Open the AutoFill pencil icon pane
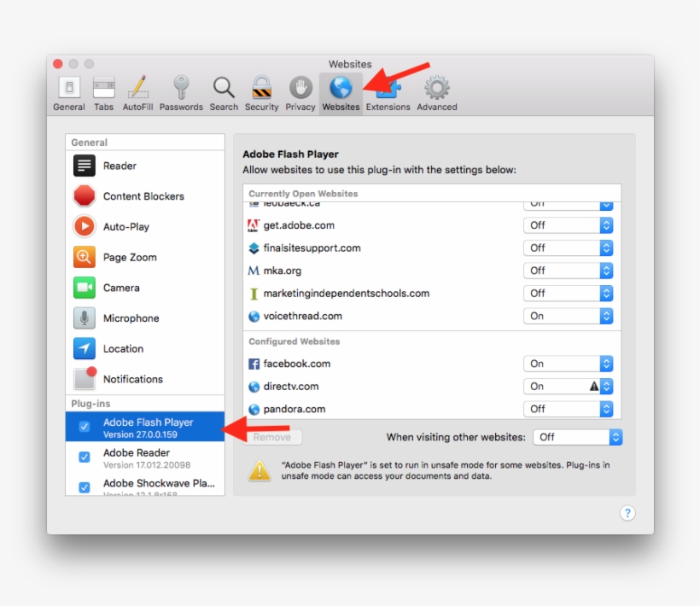Screen dimensions: 700x606 138,94
